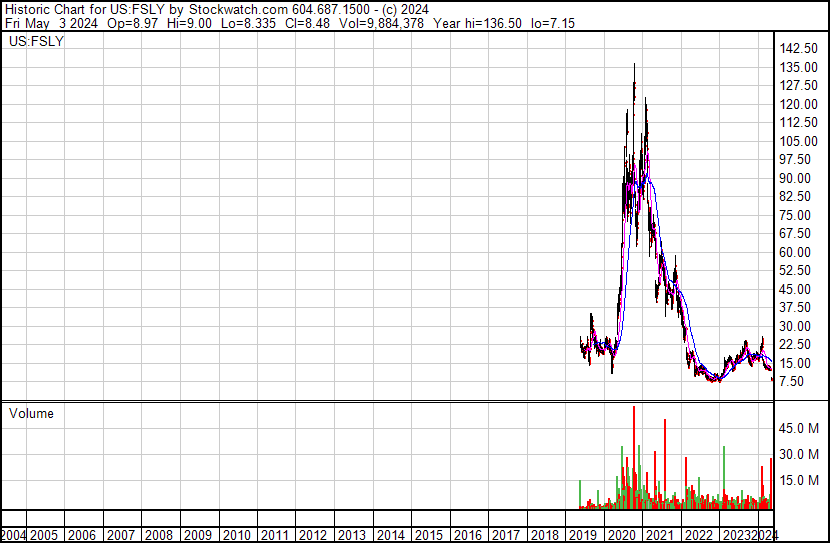Click the 2019 year label on time axis
Screen dimensions: 830x543
(x=583, y=536)
